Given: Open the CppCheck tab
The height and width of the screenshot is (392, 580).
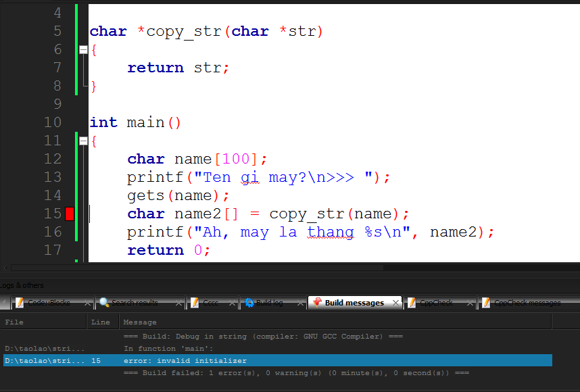Looking at the screenshot, I should (x=436, y=303).
